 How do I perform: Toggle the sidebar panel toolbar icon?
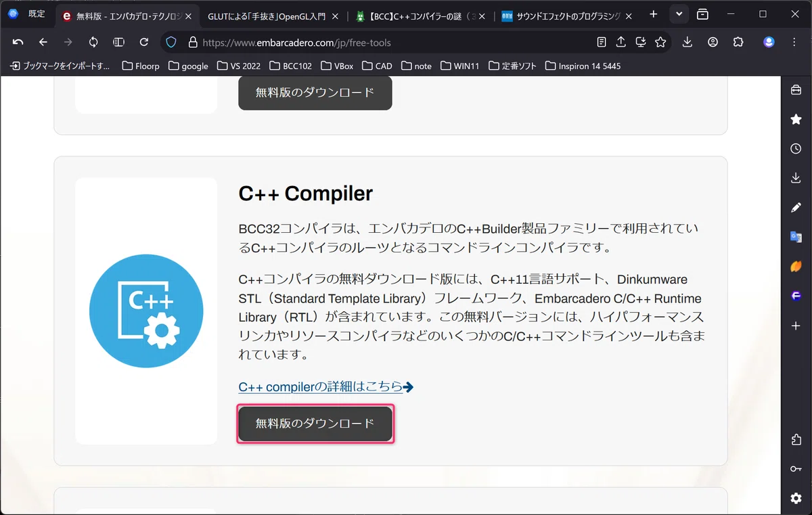[118, 42]
